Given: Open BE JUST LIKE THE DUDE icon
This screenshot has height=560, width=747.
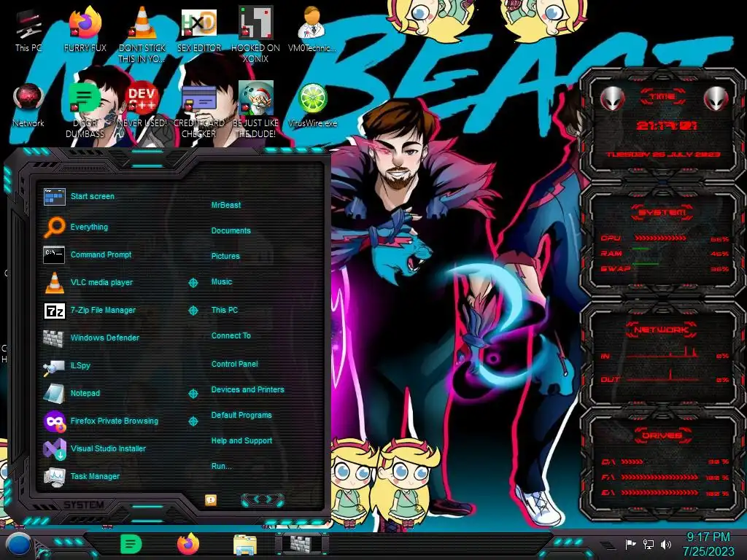Looking at the screenshot, I should [x=256, y=109].
